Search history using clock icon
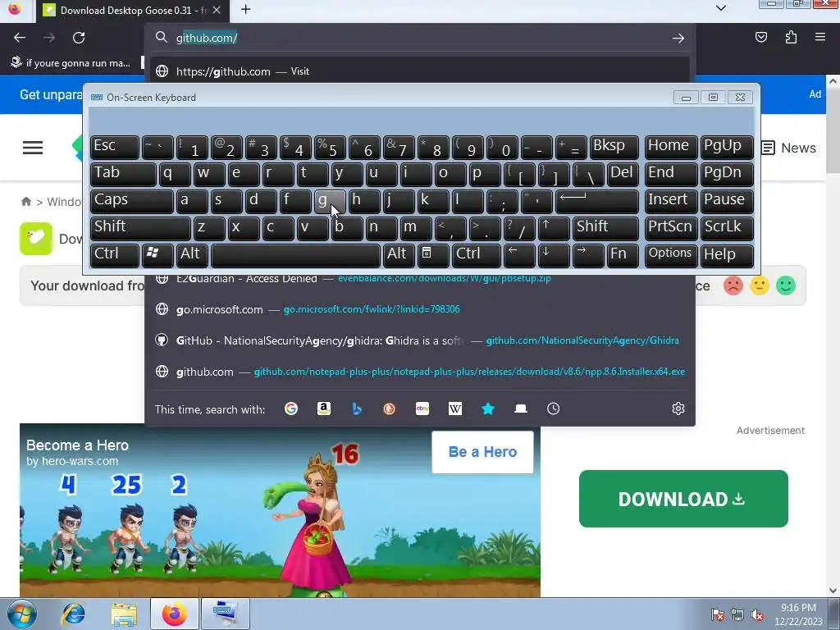This screenshot has width=840, height=630. [x=554, y=409]
